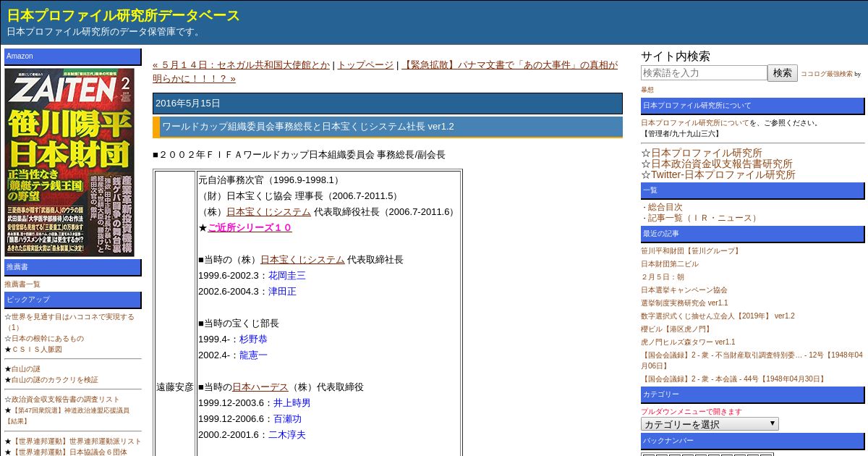The height and width of the screenshot is (456, 868).
Task: Click the 日本宝くじシステム link in 遠藤安彦's career list
Action: coord(268,212)
